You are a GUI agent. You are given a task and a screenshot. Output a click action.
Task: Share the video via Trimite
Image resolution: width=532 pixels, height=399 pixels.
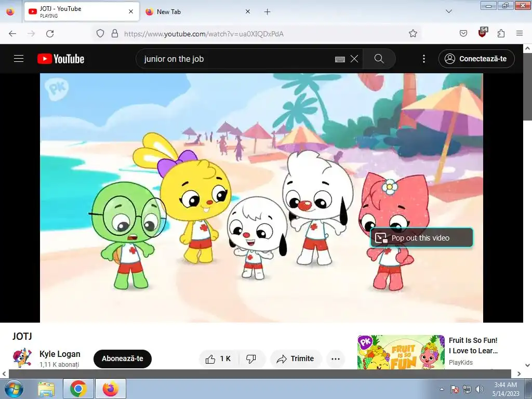296,358
